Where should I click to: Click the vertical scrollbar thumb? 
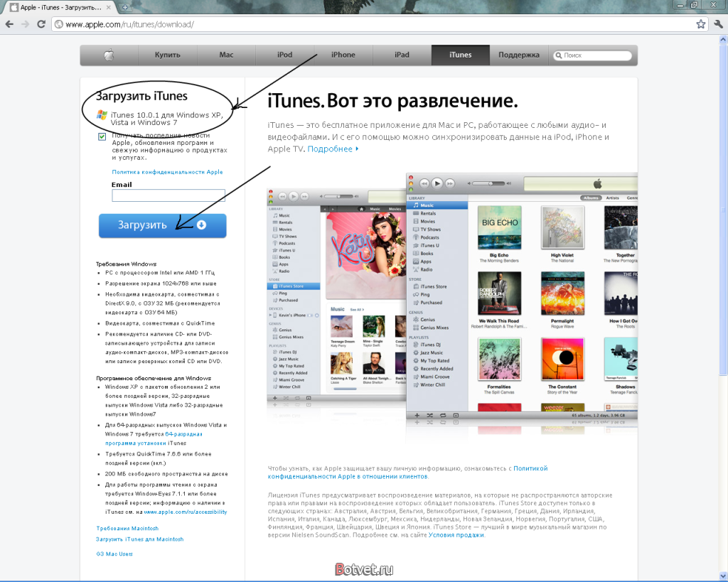coord(723,210)
